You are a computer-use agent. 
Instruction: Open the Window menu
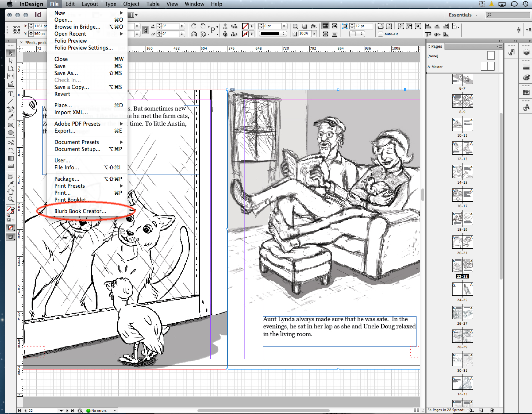[194, 4]
